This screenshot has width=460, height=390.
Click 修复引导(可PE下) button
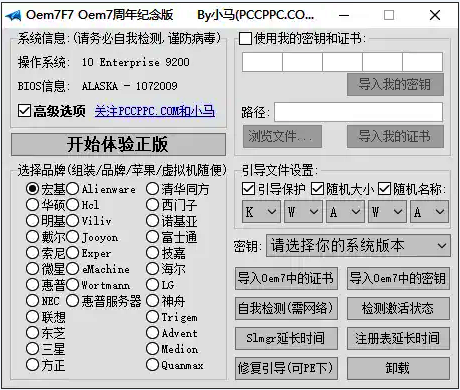click(286, 368)
